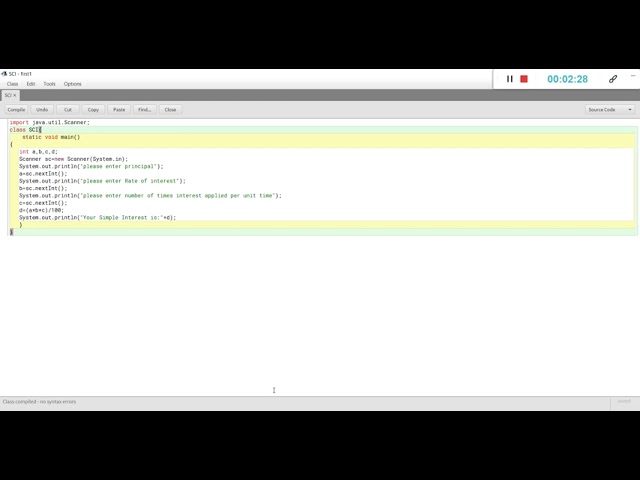Click the import java.util.Scanner line
This screenshot has width=640, height=480.
coord(49,122)
